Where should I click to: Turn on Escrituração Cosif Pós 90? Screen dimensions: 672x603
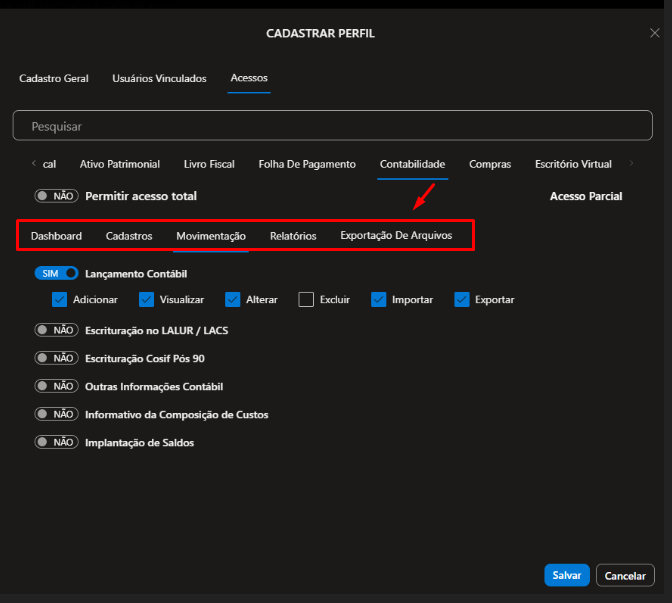click(x=56, y=358)
